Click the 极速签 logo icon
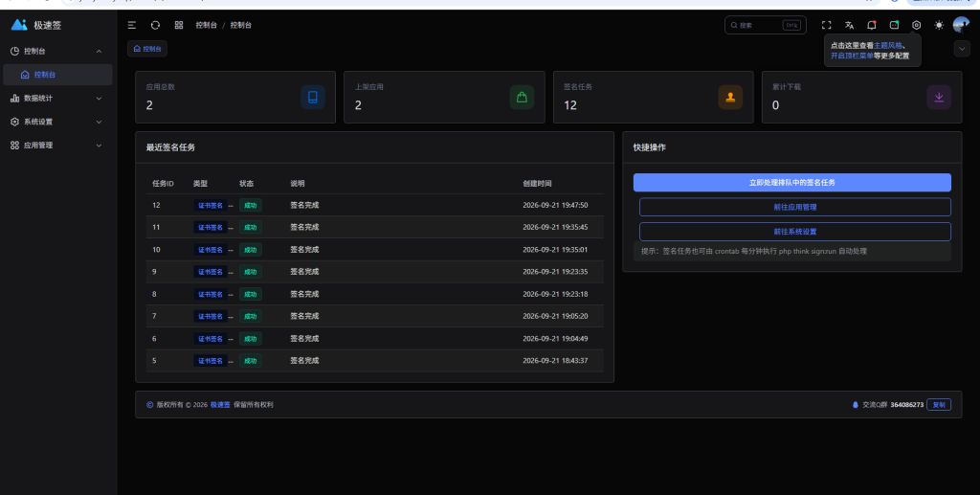The image size is (980, 495). 19,25
